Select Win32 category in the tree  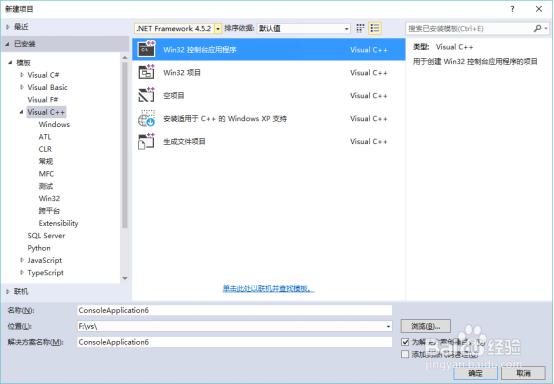click(49, 199)
